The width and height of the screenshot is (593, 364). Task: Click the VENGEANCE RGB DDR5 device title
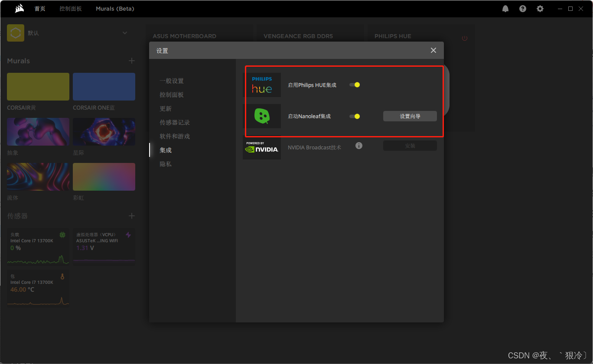(298, 36)
